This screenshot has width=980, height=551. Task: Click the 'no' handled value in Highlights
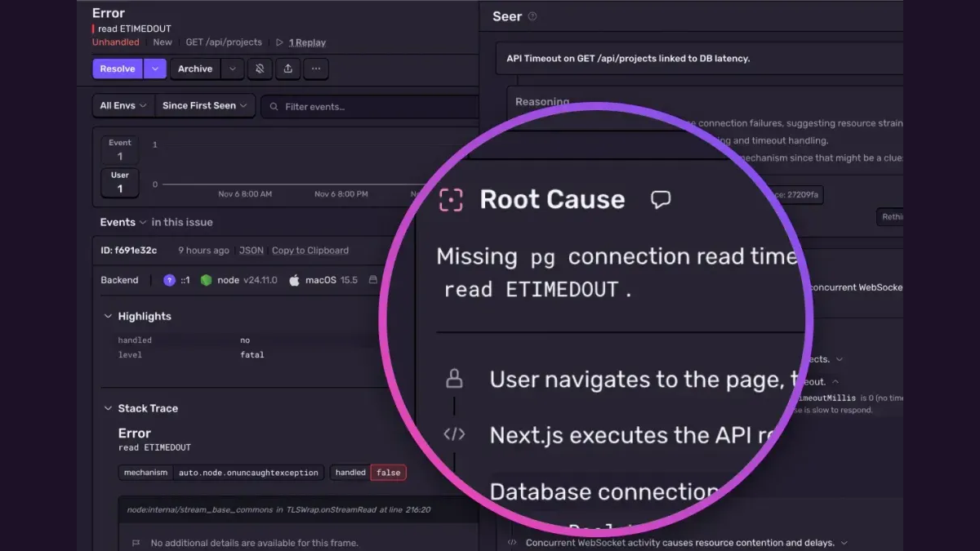click(245, 340)
